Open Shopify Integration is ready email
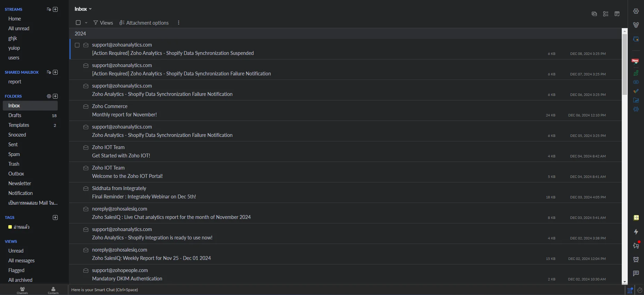 click(345, 233)
